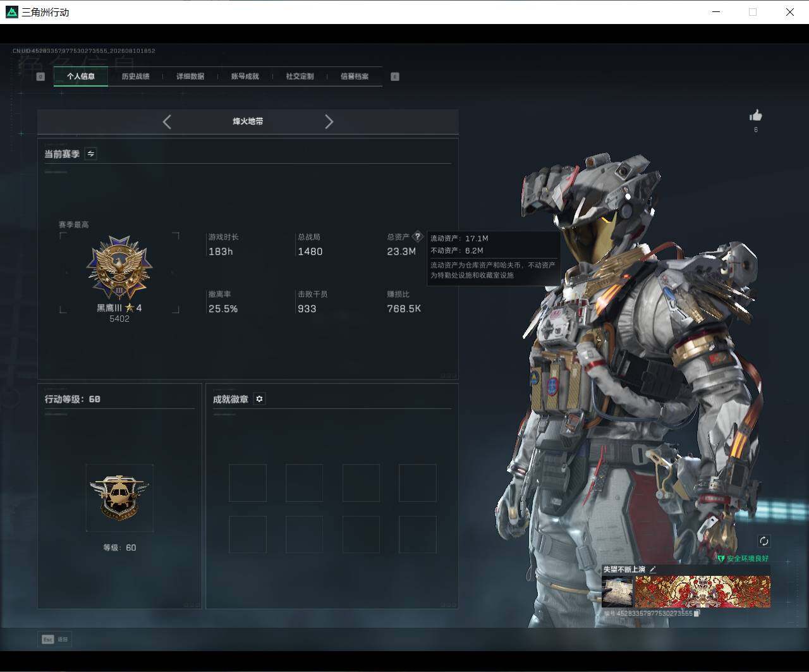
Task: Click the 总资产 value 23.3M
Action: click(x=401, y=252)
